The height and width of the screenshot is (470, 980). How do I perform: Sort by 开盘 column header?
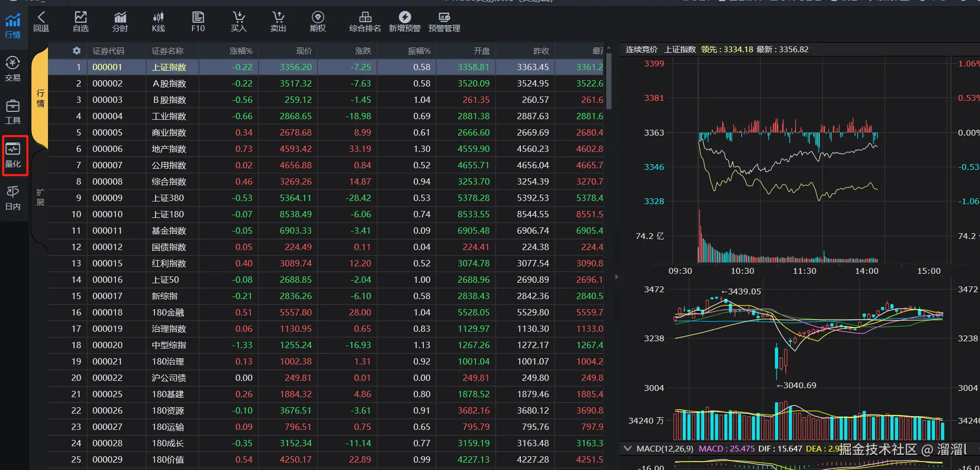[482, 51]
